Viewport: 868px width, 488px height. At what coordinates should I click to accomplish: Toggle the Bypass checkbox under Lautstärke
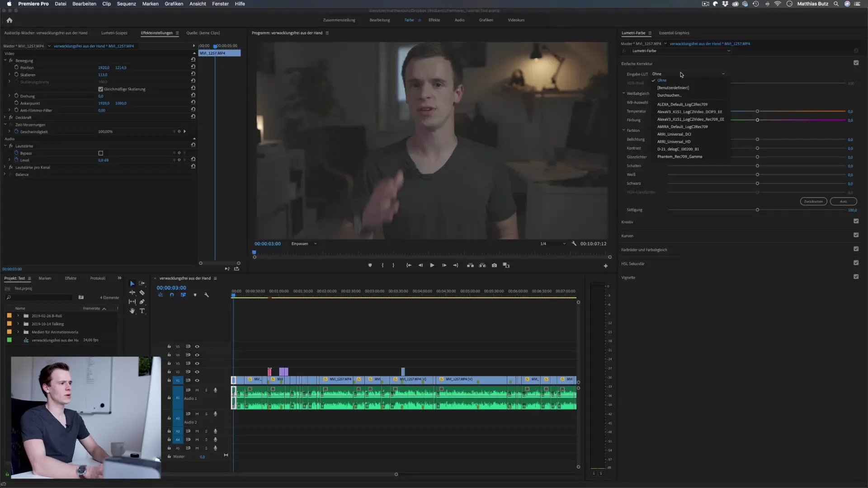pos(101,153)
